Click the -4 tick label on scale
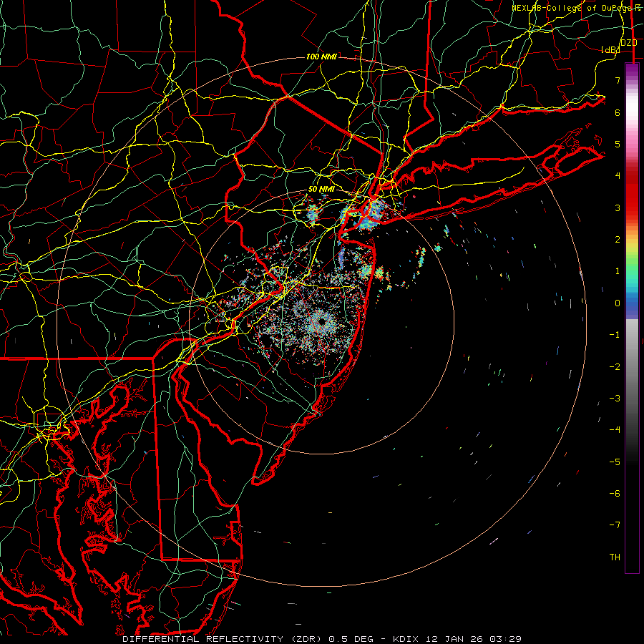The image size is (644, 644). pyautogui.click(x=615, y=430)
